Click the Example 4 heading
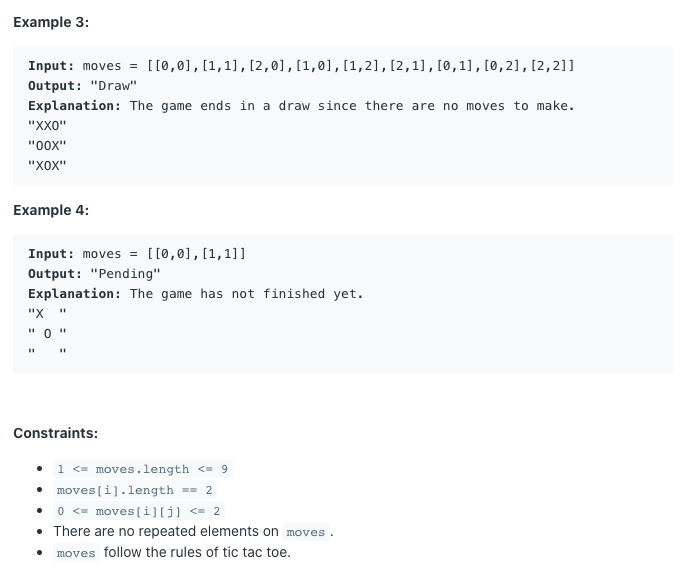Image resolution: width=690 pixels, height=582 pixels. [51, 210]
